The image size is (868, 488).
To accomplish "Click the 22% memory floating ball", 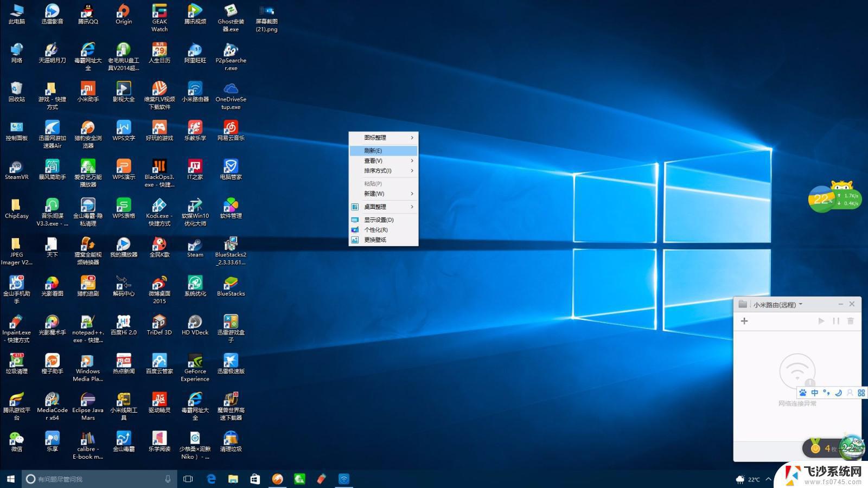I will coord(822,199).
